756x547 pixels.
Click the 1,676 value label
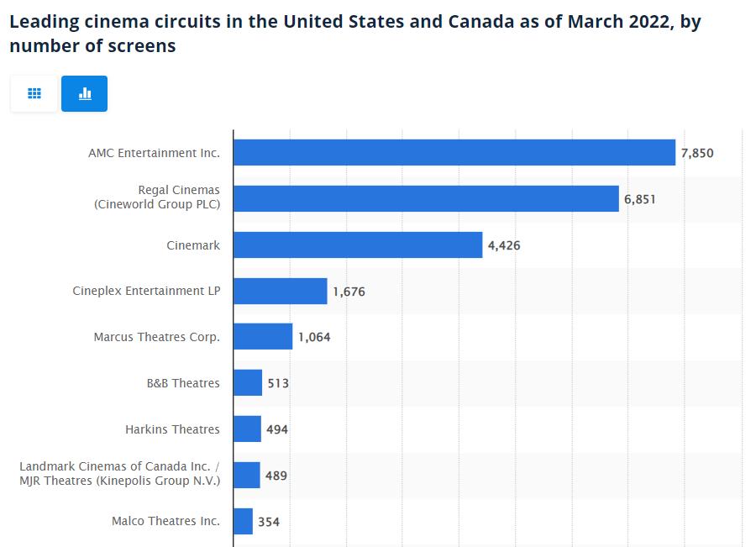(x=349, y=292)
